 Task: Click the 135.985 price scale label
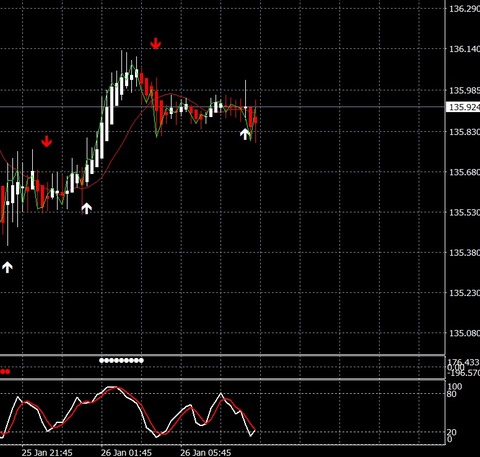tap(464, 91)
